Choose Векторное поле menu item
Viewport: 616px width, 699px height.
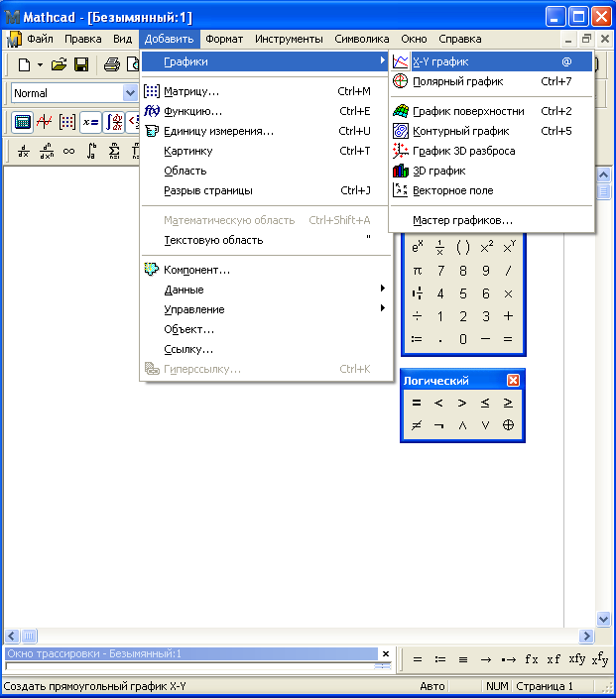(492, 190)
